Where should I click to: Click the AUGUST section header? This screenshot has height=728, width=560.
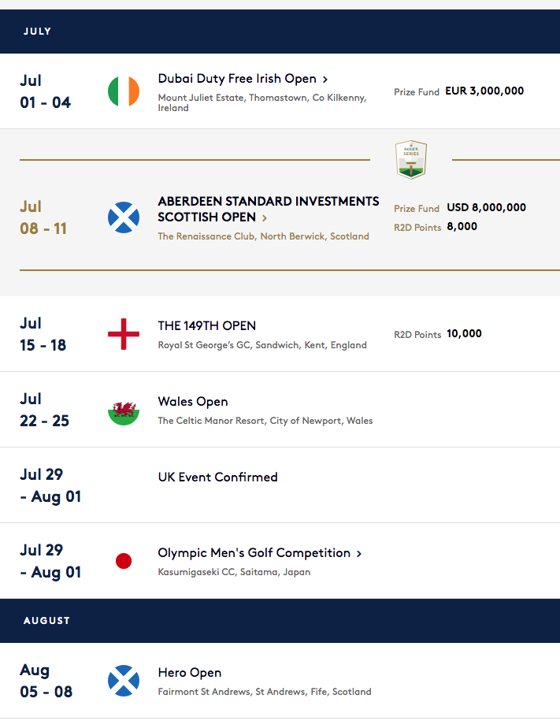pos(280,620)
